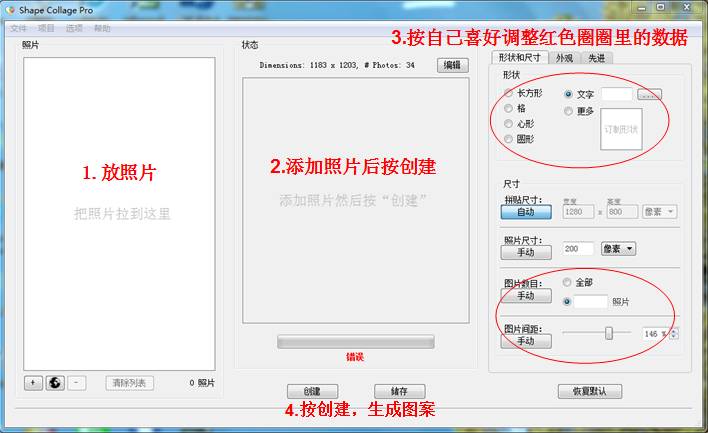
Task: Click the photo size field showing 200
Action: pyautogui.click(x=578, y=248)
